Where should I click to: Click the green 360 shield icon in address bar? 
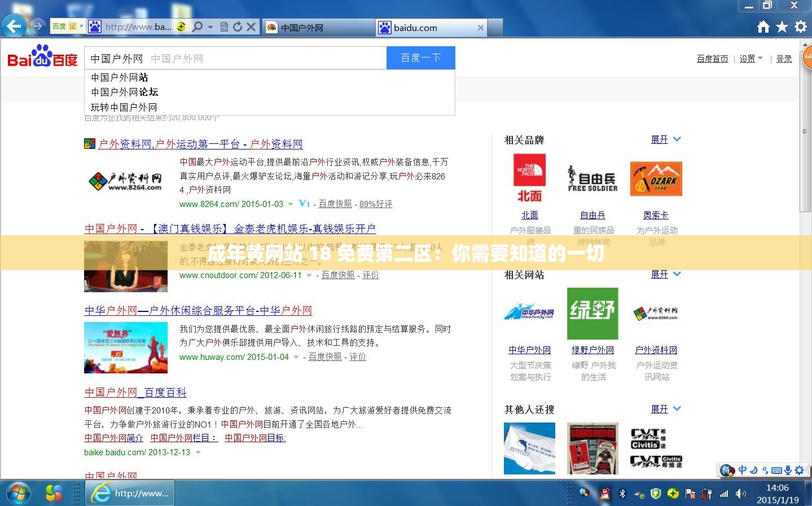tap(181, 26)
